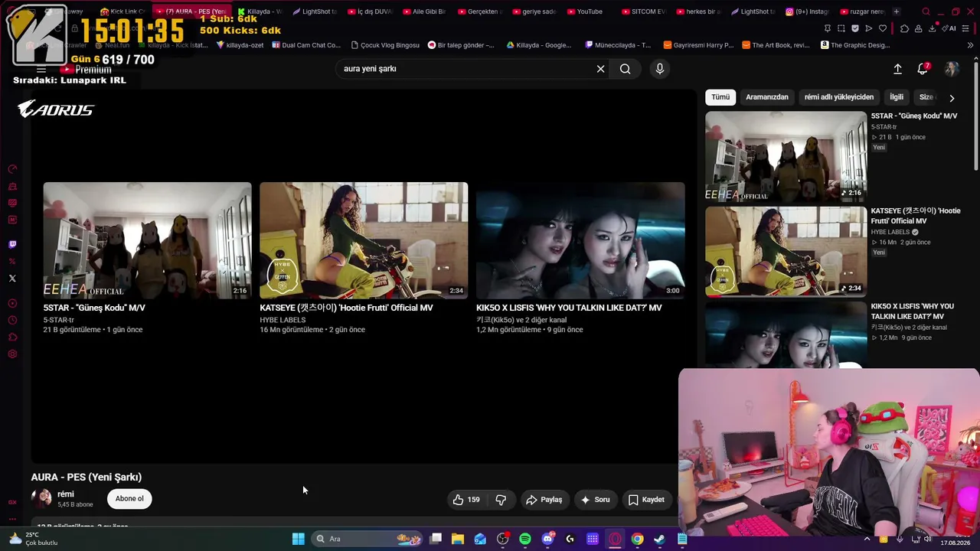Open Google Chrome from the taskbar

(x=637, y=539)
